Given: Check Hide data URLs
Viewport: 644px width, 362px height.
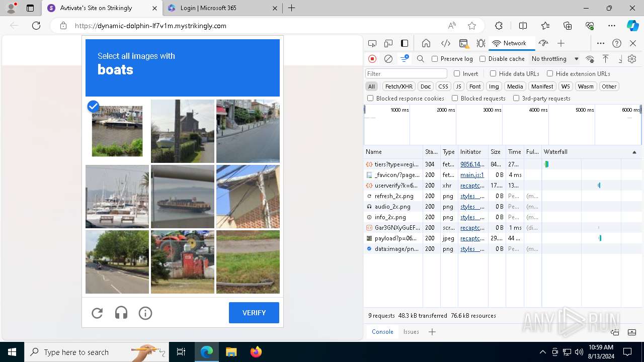Looking at the screenshot, I should tap(493, 73).
